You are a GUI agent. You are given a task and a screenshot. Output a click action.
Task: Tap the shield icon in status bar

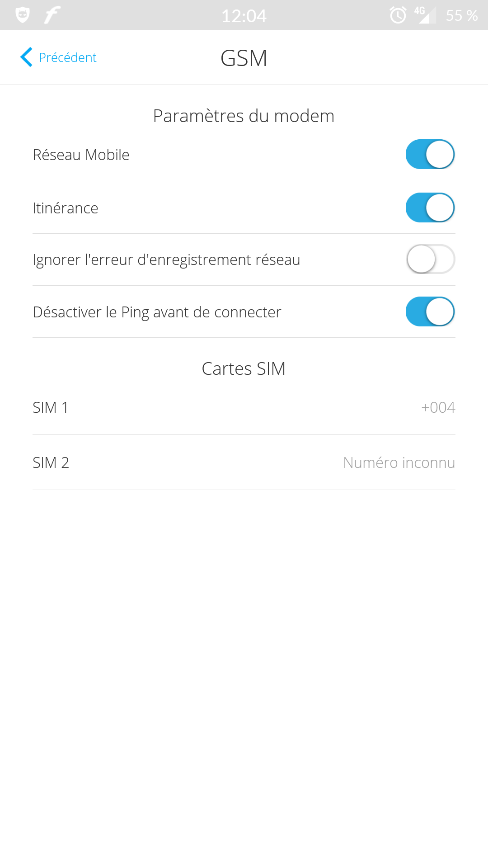22,15
